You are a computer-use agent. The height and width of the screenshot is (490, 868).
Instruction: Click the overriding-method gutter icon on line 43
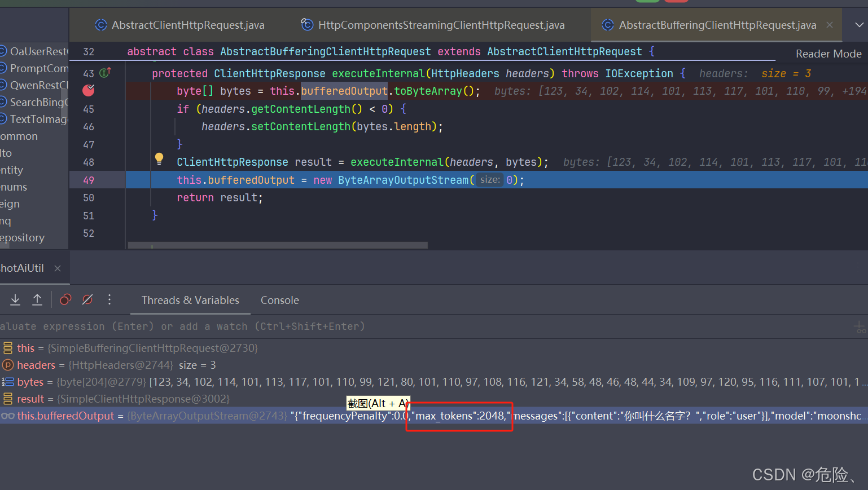(x=105, y=73)
